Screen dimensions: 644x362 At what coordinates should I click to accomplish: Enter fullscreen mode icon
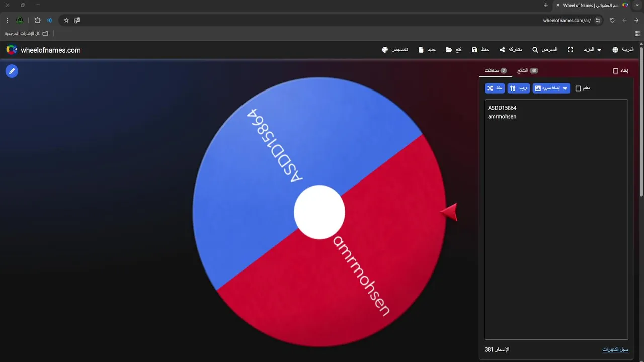(x=571, y=50)
